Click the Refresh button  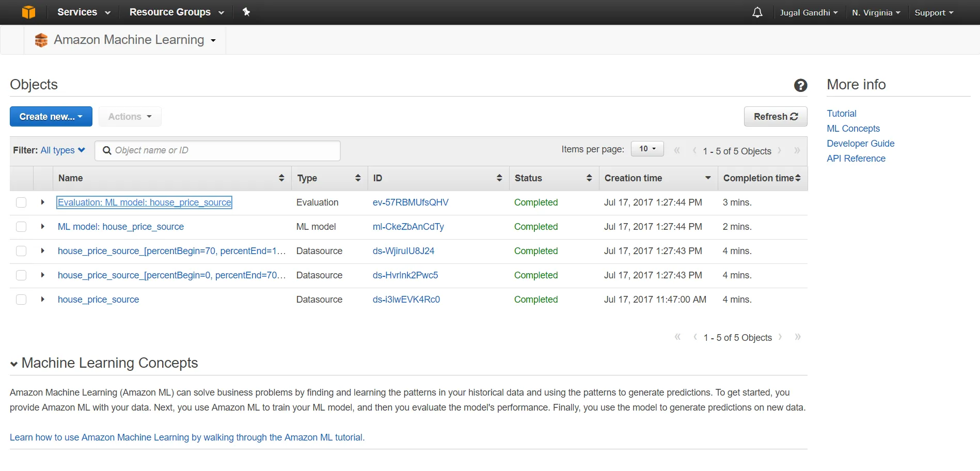click(776, 117)
